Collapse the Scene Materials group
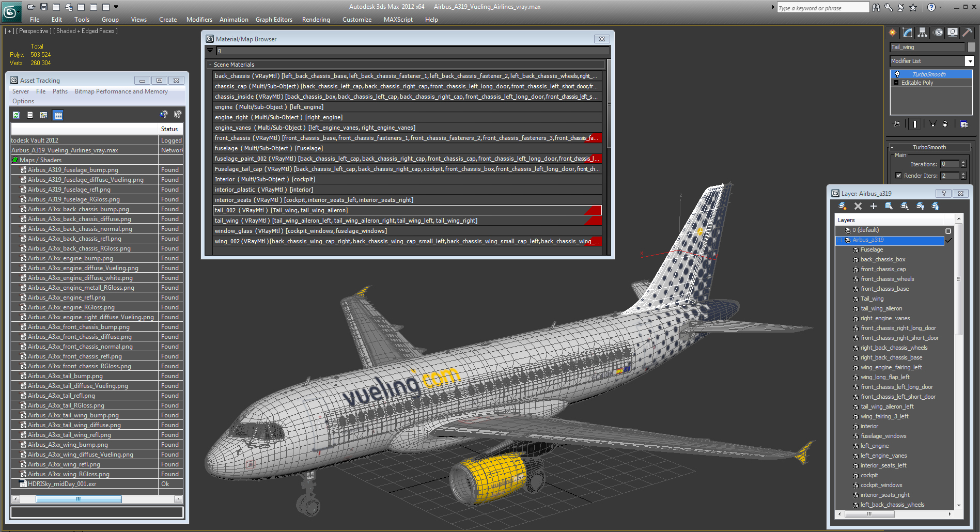Screen dimensions: 980x532 coord(210,65)
